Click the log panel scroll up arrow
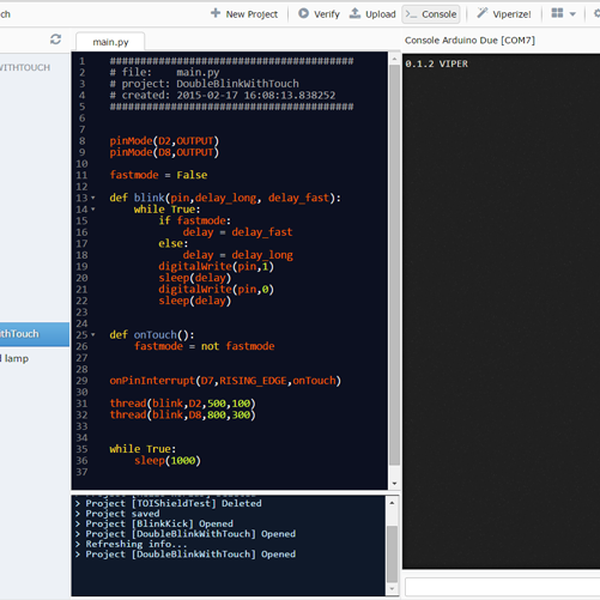Viewport: 600px width, 600px height. [392, 503]
